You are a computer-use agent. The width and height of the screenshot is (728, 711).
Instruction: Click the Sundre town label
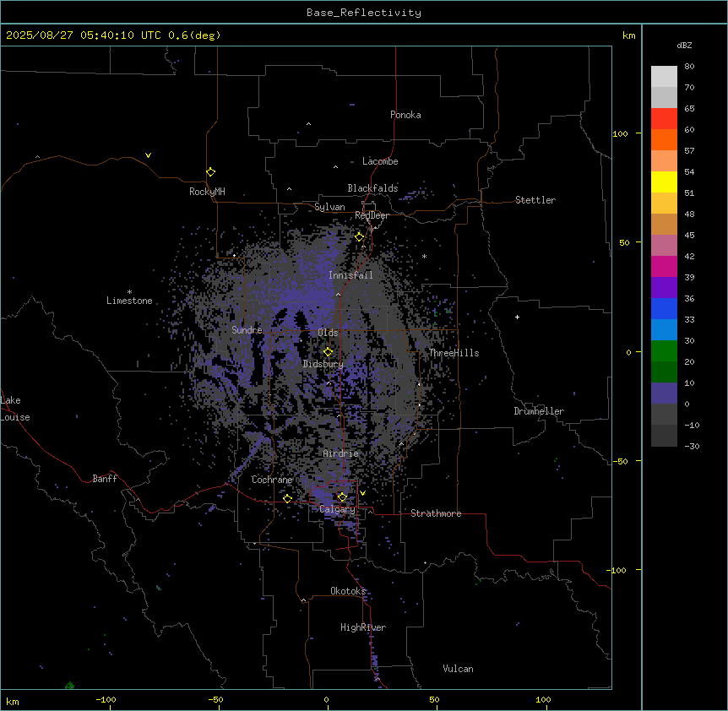[x=247, y=330]
